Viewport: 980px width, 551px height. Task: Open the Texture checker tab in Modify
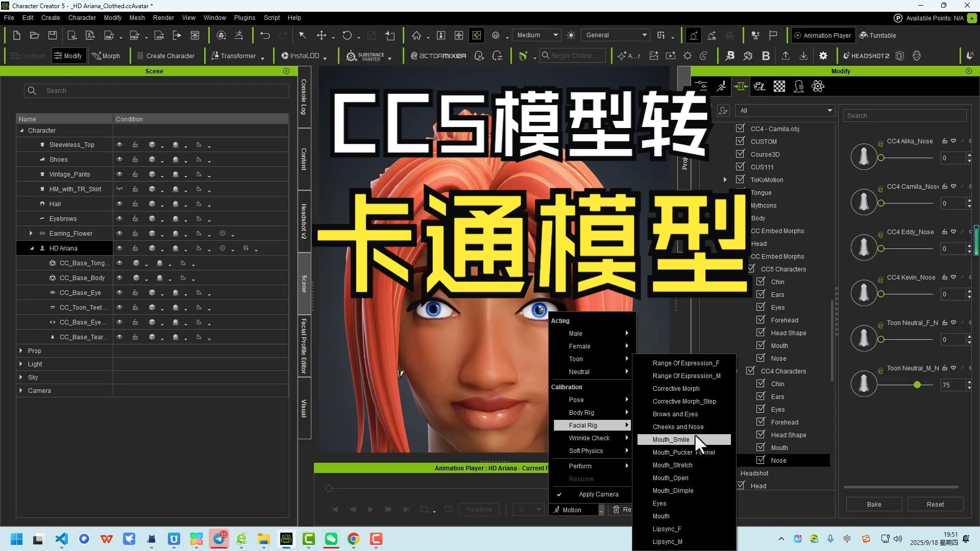[x=779, y=86]
